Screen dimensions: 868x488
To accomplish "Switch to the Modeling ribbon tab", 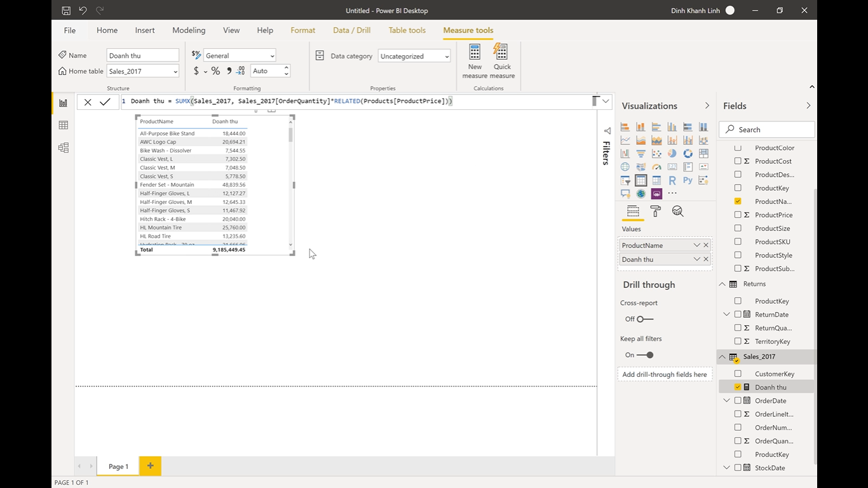I will pos(189,30).
